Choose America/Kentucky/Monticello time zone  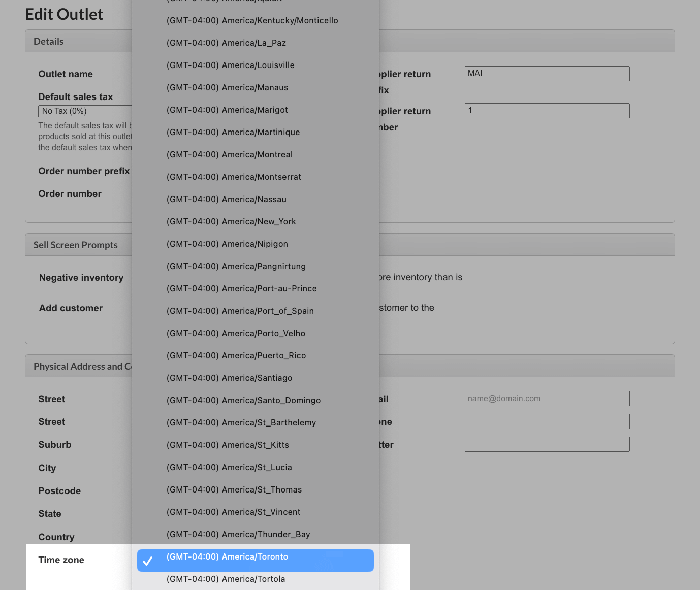(x=252, y=21)
